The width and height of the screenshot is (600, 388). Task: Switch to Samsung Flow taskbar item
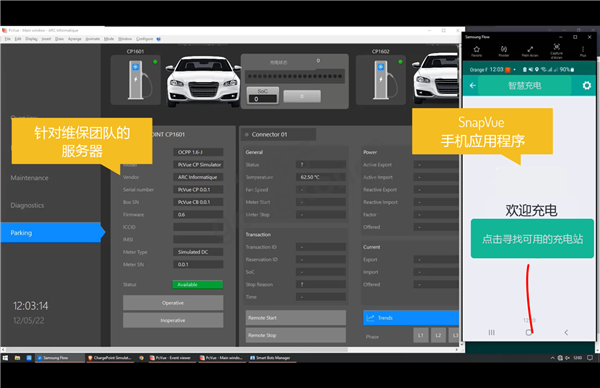pos(60,358)
